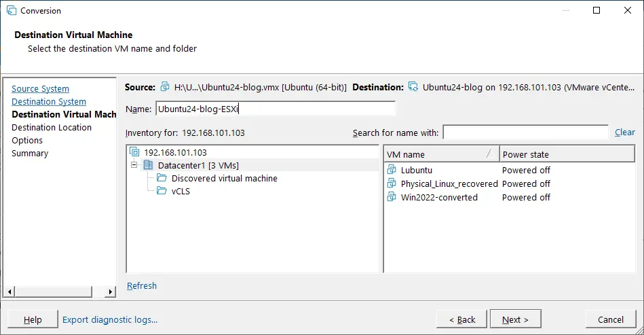This screenshot has width=644, height=335.
Task: Select the vCLS folder in the tree
Action: coord(181,191)
